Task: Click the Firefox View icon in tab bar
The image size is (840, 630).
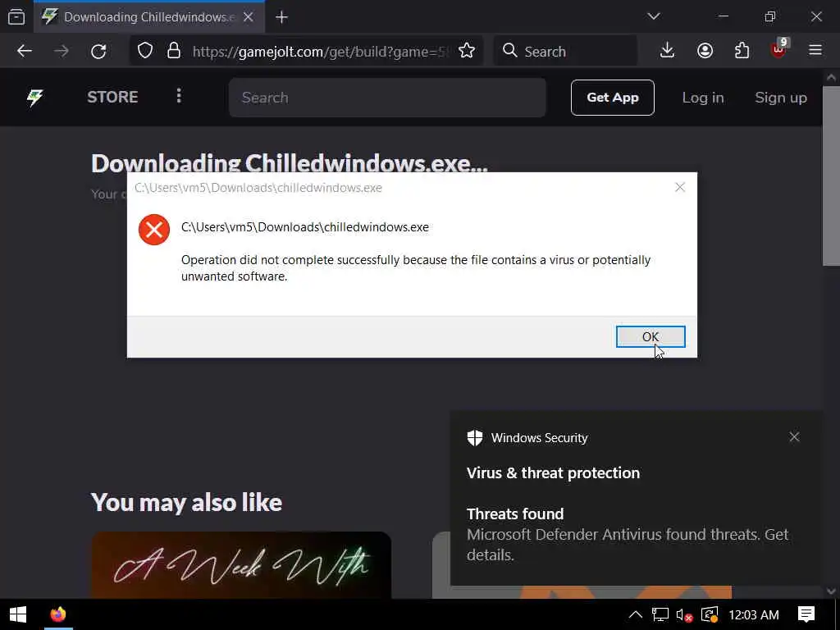Action: 16,17
